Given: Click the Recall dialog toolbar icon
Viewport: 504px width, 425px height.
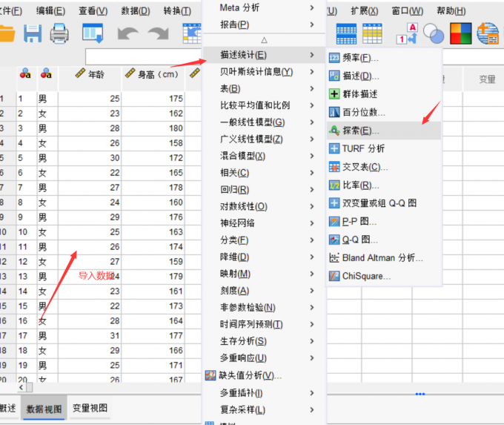Looking at the screenshot, I should pos(93,33).
